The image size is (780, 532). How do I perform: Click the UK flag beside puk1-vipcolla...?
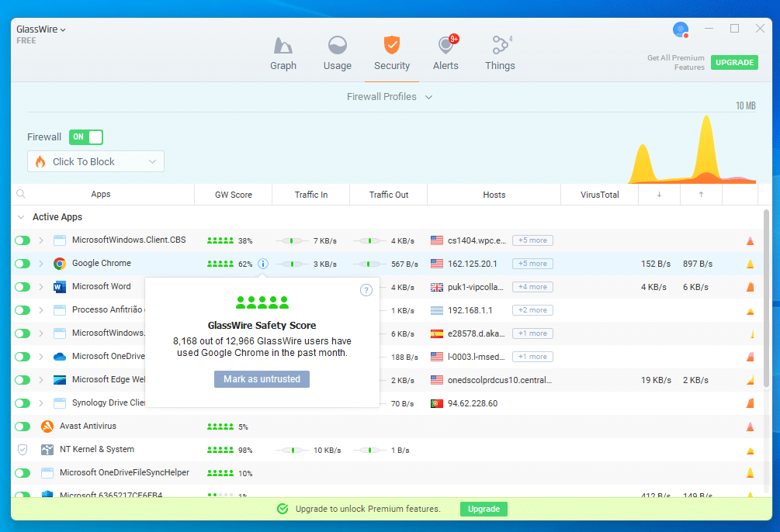[x=437, y=287]
